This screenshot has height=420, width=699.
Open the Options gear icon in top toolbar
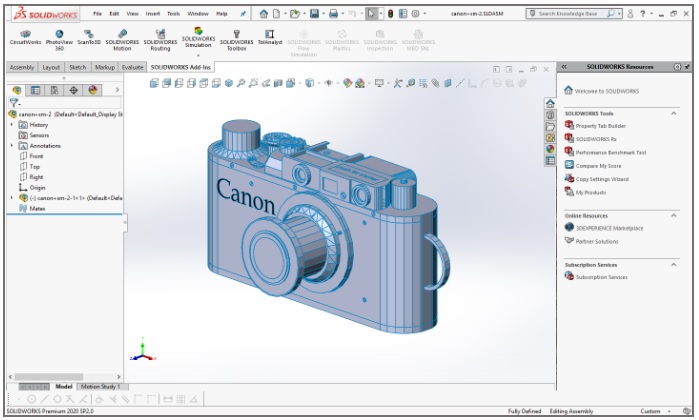click(415, 14)
